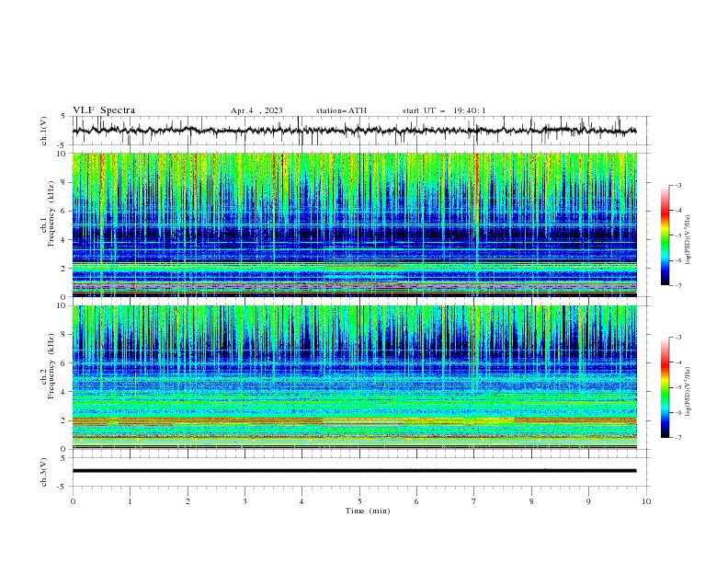The image size is (728, 563).
Task: Click time axis tick label "1"
Action: (x=130, y=501)
